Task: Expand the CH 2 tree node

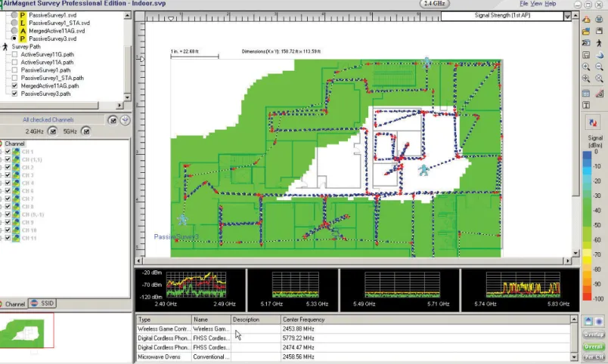Action: pos(1,168)
